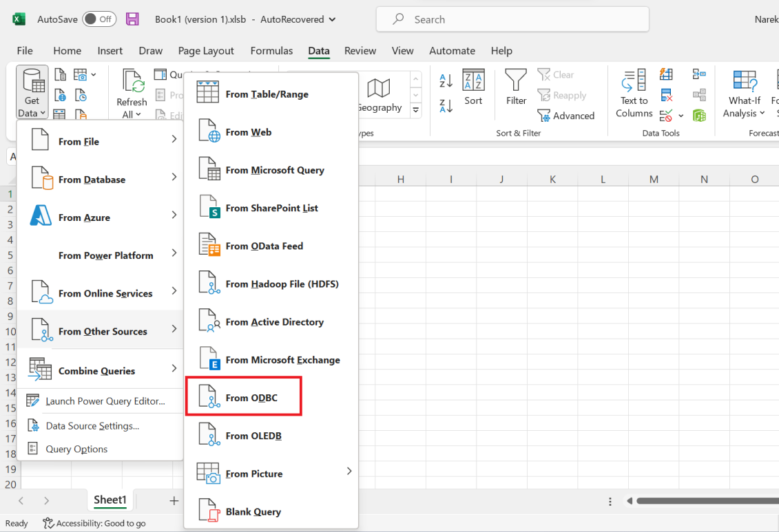Select From ODBC in the menu

click(x=244, y=396)
